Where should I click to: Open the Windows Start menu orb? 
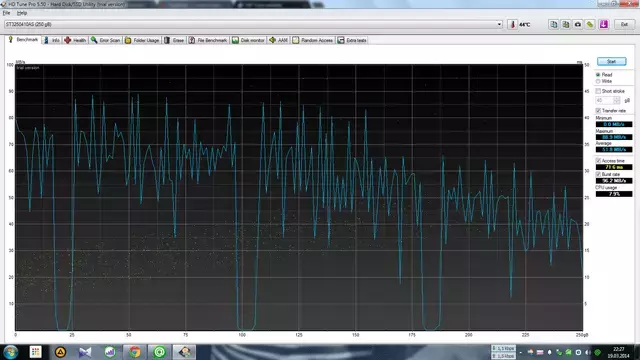coord(11,352)
